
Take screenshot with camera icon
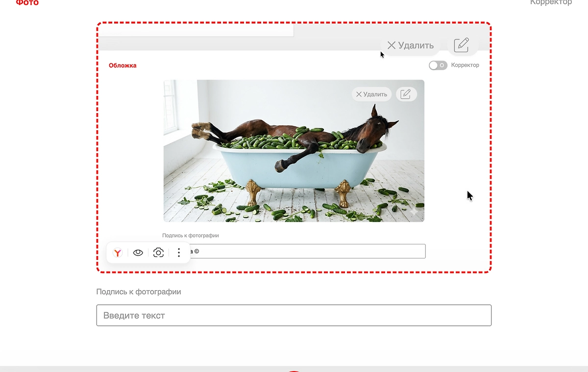pyautogui.click(x=158, y=253)
